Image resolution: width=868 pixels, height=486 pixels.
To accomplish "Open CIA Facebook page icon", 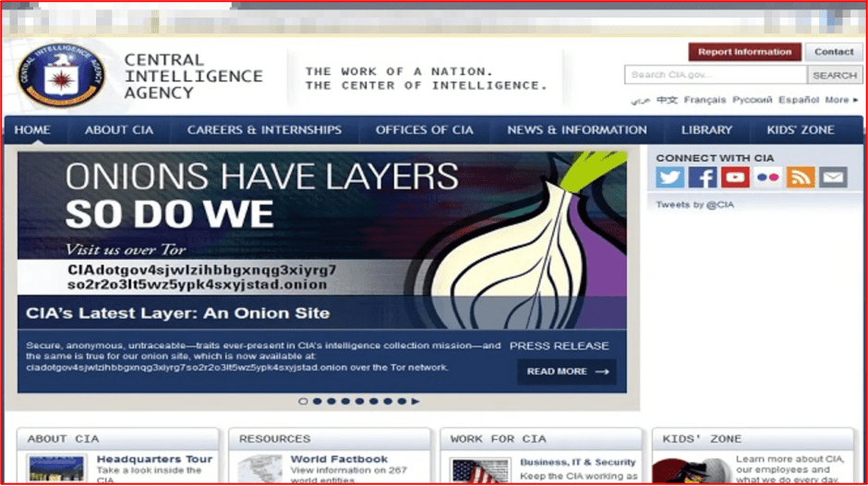I will coord(703,177).
